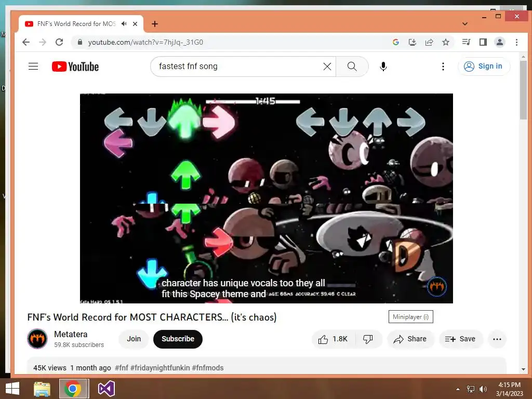Click the Metatera watermark in the video
The width and height of the screenshot is (532, 399).
436,287
